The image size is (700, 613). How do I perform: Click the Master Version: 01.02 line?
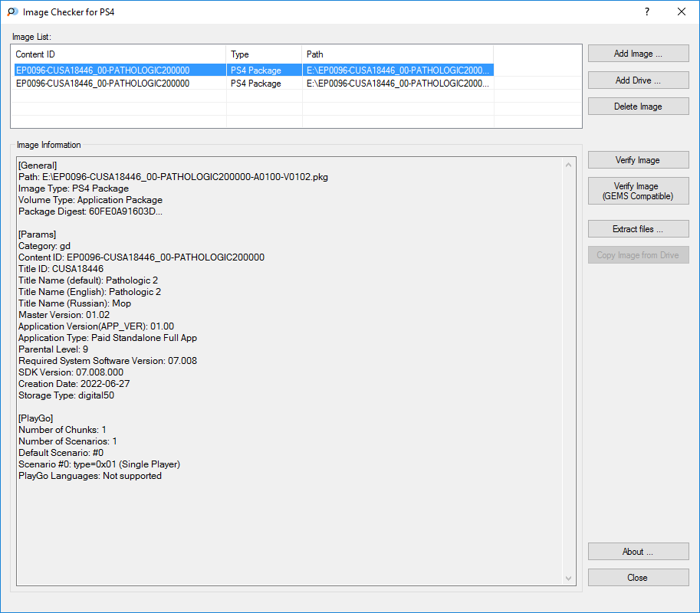click(x=64, y=315)
